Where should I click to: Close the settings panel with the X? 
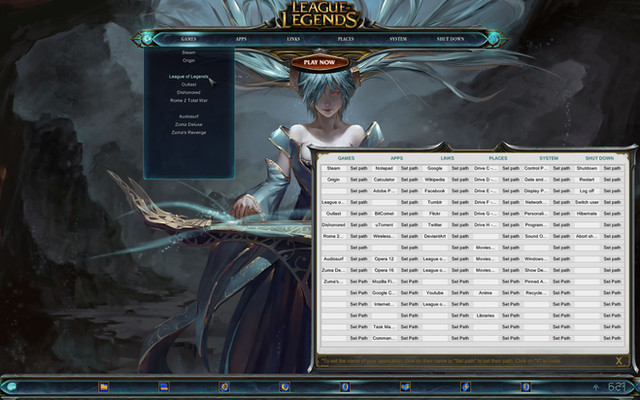coord(619,361)
